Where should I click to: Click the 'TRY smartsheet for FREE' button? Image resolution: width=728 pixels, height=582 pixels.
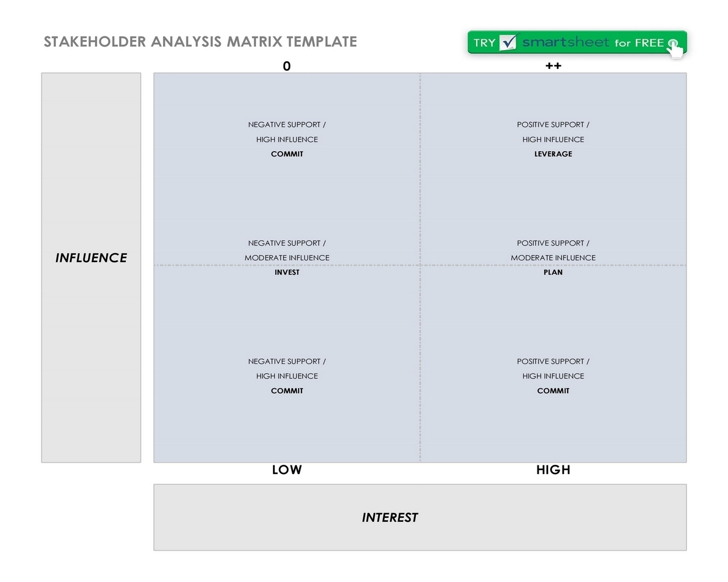point(577,43)
